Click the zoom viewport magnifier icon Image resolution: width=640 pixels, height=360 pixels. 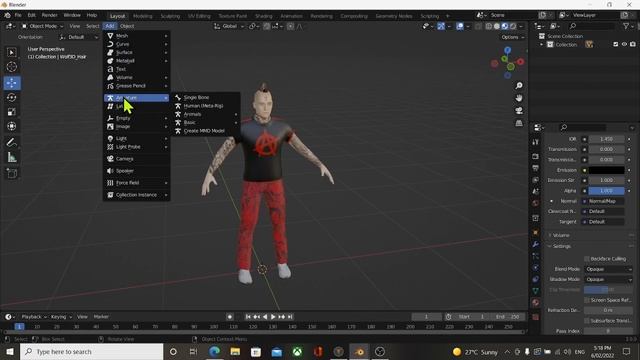519,86
